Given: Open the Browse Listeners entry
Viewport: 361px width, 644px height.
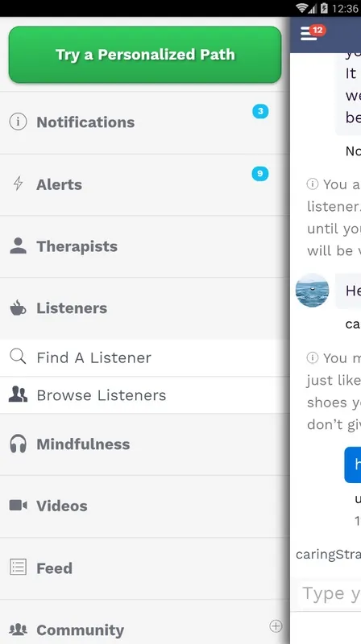Looking at the screenshot, I should pyautogui.click(x=145, y=395).
